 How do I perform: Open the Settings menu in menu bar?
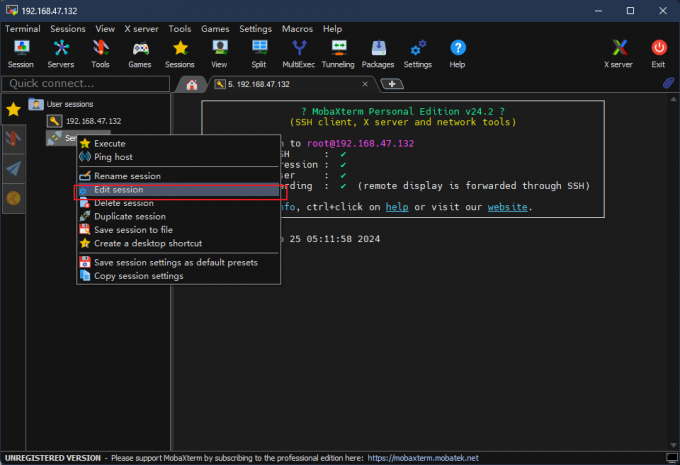(255, 29)
